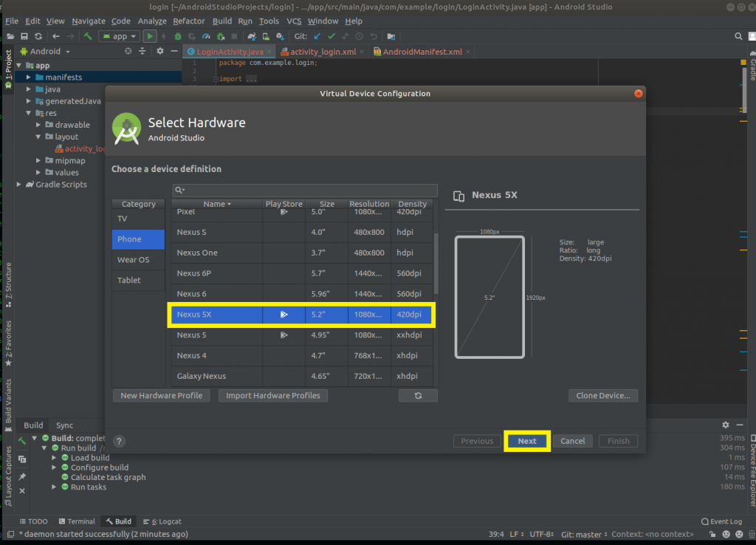This screenshot has height=545, width=756.
Task: Switch to the AndroidManifest.xml tab
Action: pos(422,52)
